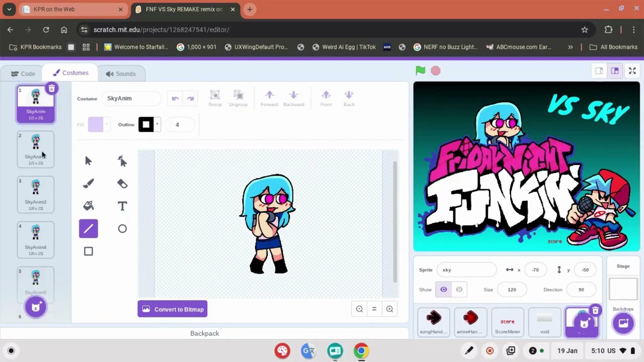Switch to large stage layout
644x362 pixels.
click(x=615, y=71)
